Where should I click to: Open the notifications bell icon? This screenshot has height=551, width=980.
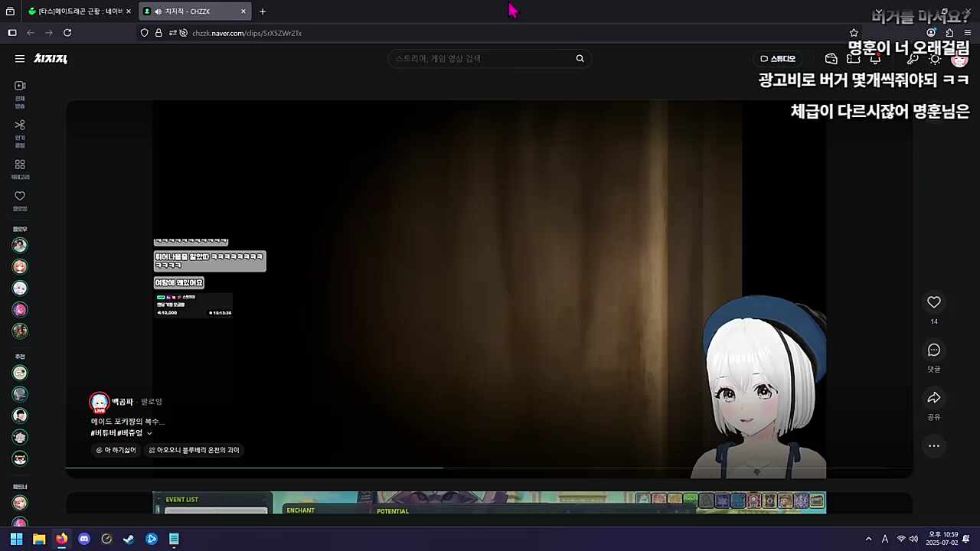[x=876, y=59]
